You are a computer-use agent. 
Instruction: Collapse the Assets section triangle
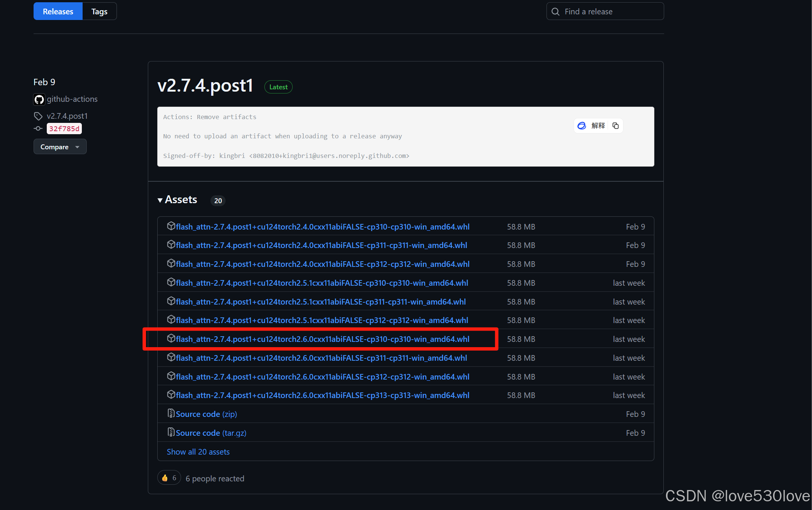pos(160,200)
